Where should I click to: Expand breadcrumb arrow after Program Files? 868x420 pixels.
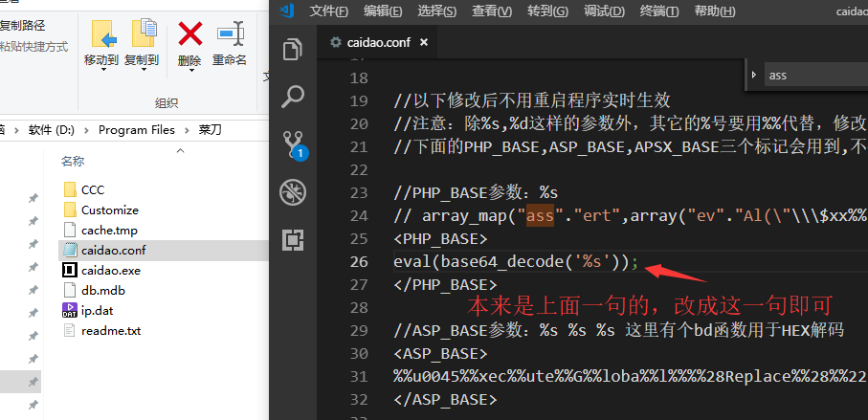pos(188,130)
